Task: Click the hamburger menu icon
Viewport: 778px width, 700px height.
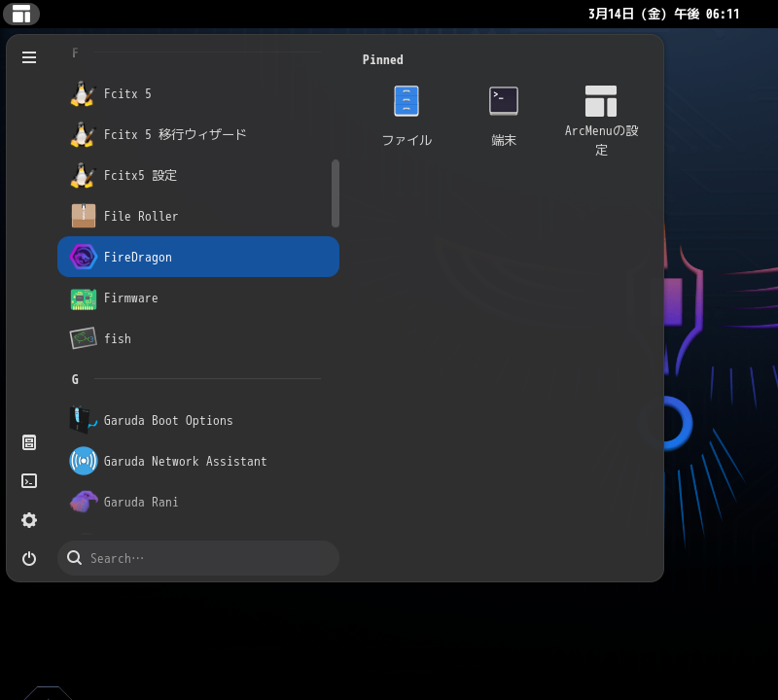Action: (29, 57)
